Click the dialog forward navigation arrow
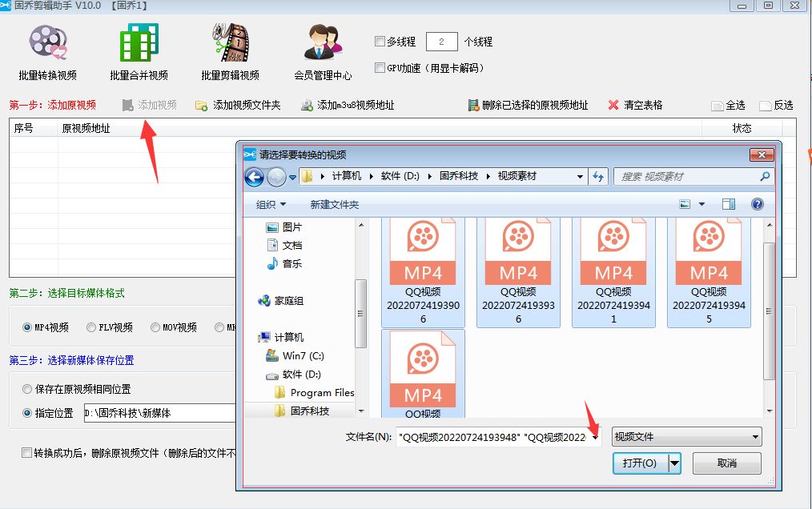The width and height of the screenshot is (812, 509). [x=276, y=177]
